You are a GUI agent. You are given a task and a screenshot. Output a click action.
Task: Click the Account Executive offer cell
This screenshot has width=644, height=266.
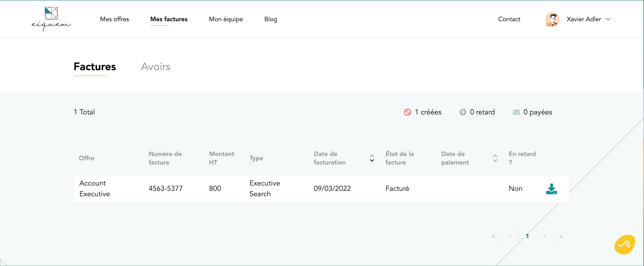coord(95,188)
